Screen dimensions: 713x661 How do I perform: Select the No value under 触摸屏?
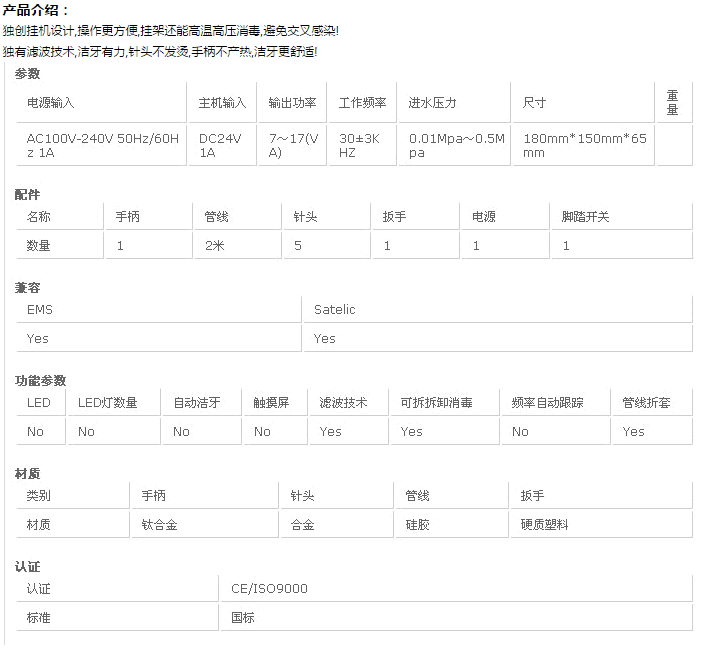(x=276, y=431)
